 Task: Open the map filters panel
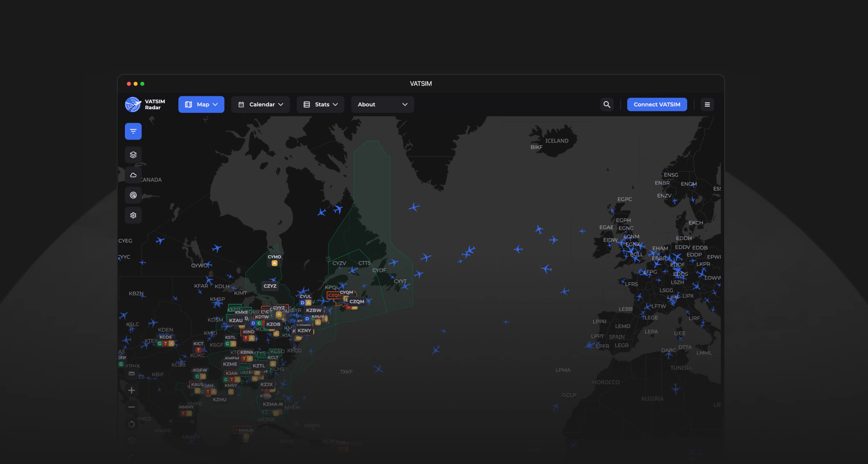point(133,131)
